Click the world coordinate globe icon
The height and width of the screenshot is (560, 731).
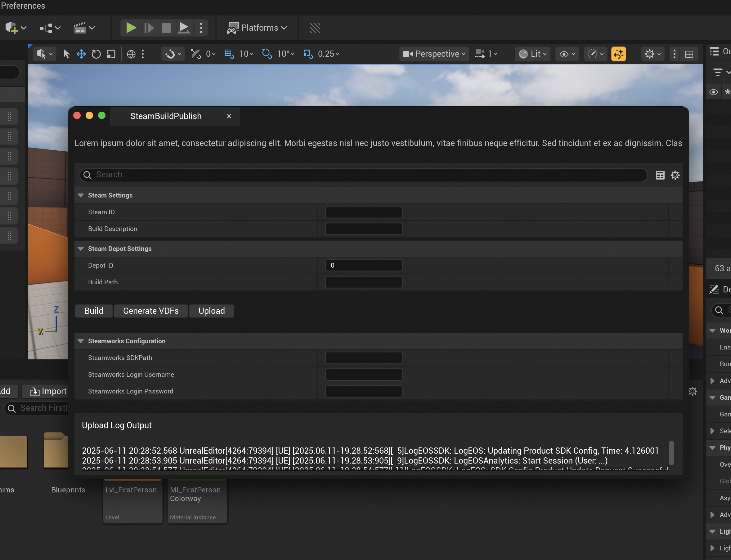pyautogui.click(x=131, y=54)
